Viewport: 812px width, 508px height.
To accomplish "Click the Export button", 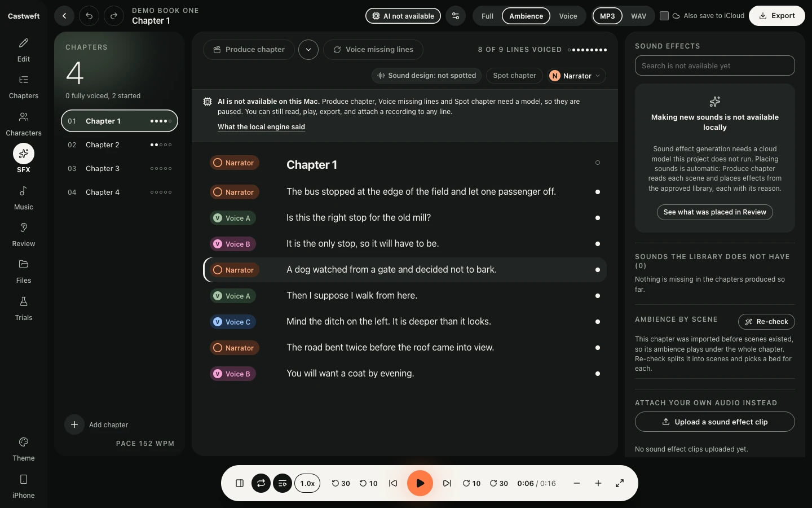I will pyautogui.click(x=776, y=16).
